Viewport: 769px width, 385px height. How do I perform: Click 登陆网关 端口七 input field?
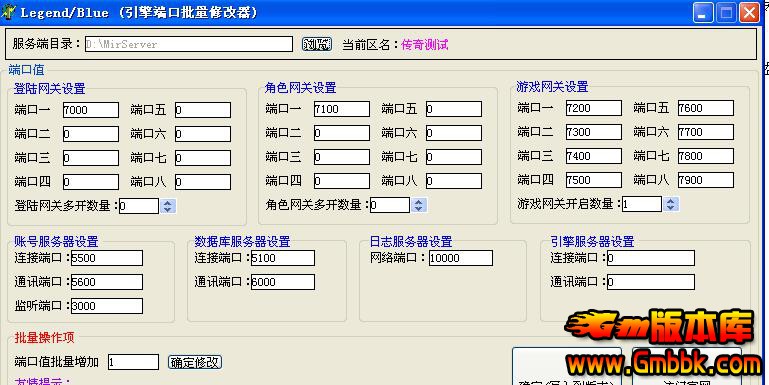tap(203, 158)
